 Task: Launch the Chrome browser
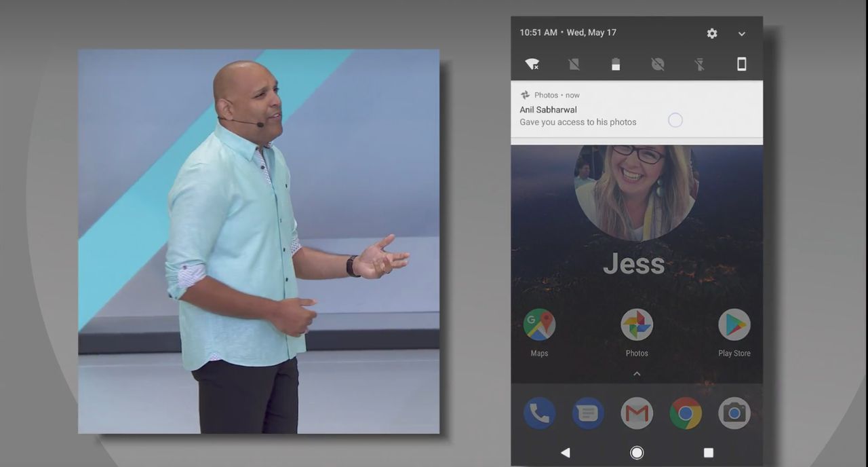click(x=686, y=413)
